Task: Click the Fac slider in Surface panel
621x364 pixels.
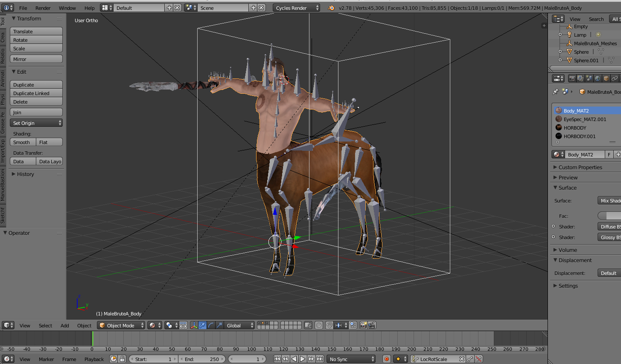Action: [609, 216]
